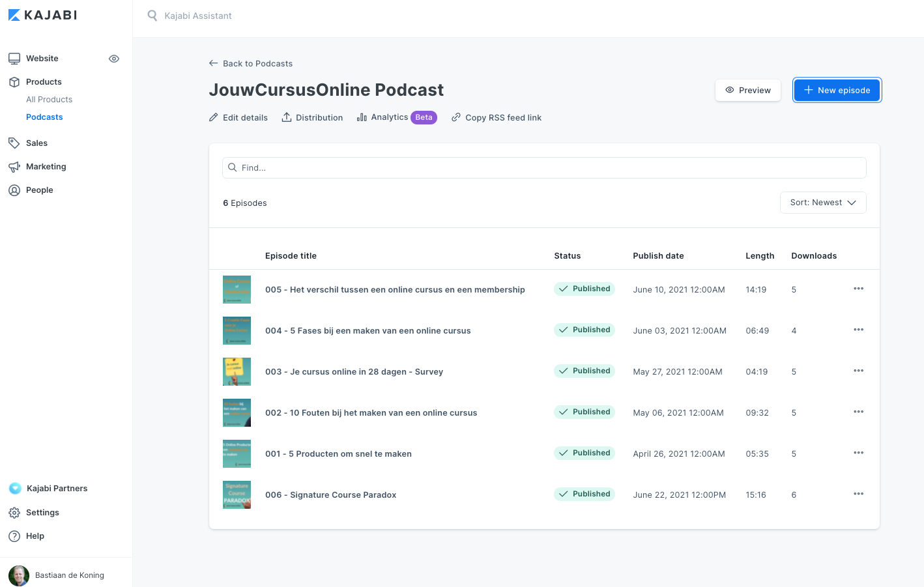Open Signature Course Paradox thumbnail
The width and height of the screenshot is (924, 587).
(237, 494)
